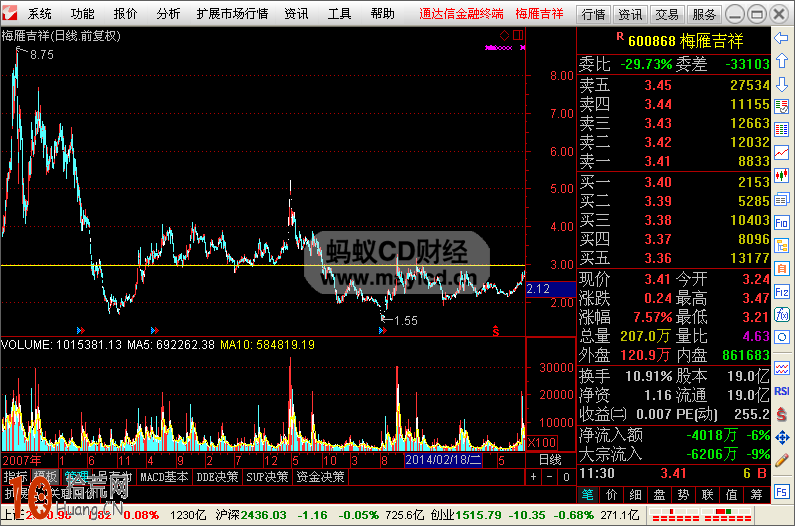Click the 买一 price 3.40 row
This screenshot has width=795, height=526.
click(674, 182)
